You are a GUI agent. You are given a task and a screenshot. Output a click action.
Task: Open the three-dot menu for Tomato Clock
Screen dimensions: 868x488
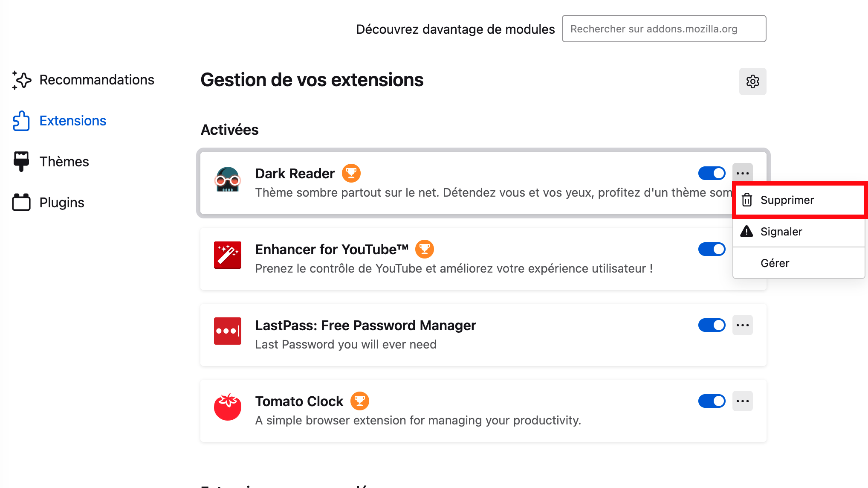point(743,401)
